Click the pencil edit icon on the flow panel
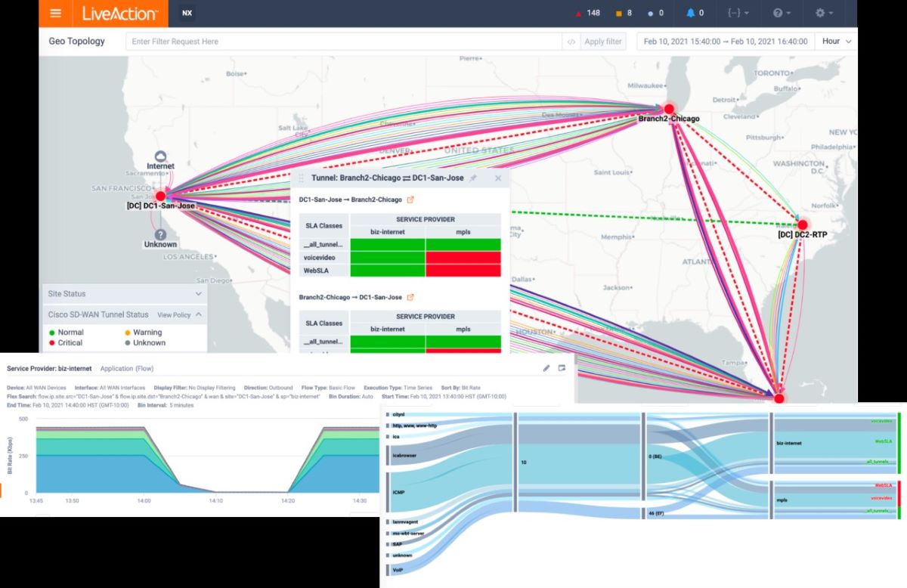The height and width of the screenshot is (588, 907). (x=546, y=368)
